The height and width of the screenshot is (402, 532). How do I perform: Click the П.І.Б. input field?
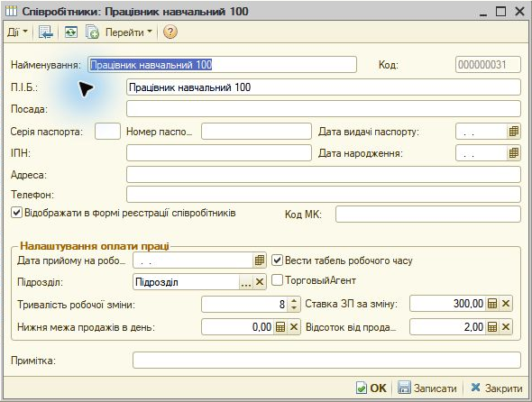point(324,87)
